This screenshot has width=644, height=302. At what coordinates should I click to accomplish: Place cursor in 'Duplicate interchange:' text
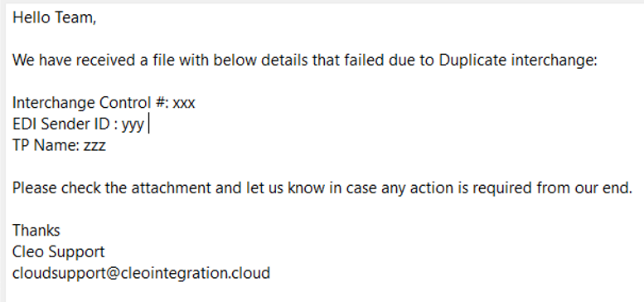[517, 60]
